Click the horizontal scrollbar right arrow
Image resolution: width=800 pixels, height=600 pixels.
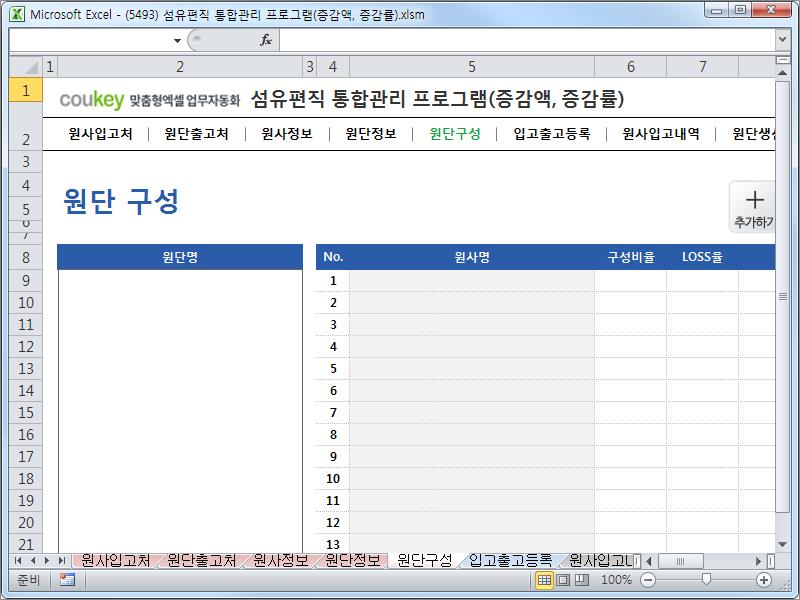click(x=759, y=561)
